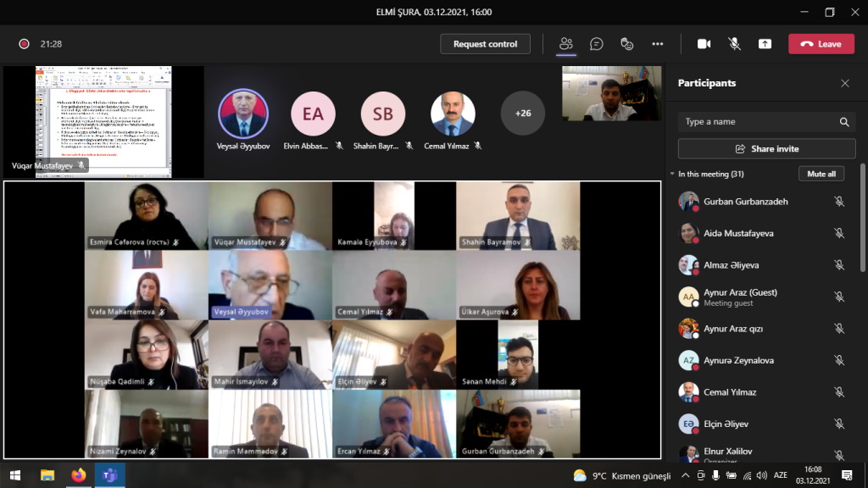Select Cemal Yılmaz avatar in top strip
868x488 pixels.
point(453,114)
